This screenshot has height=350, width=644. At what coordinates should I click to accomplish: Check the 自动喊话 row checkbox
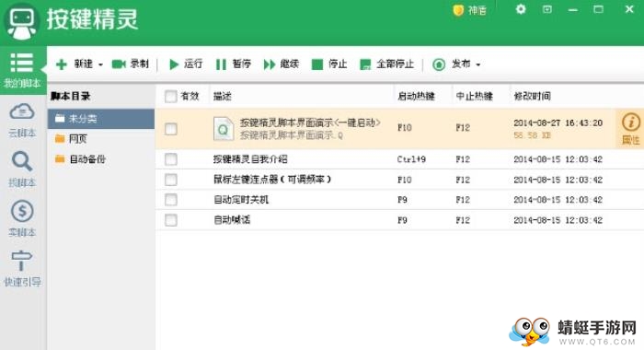pyautogui.click(x=171, y=220)
